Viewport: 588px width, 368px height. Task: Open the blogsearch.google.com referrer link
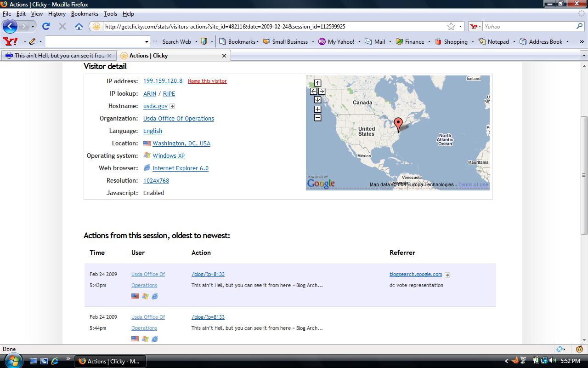pos(415,274)
